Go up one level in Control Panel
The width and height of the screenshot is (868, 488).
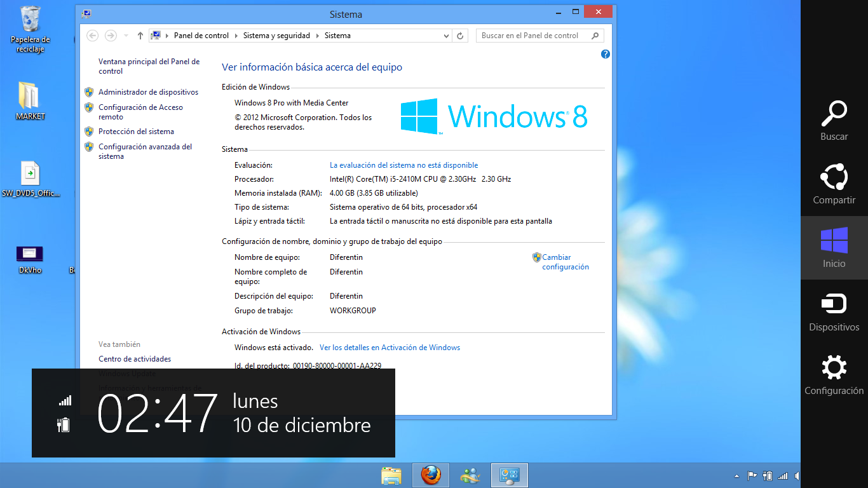click(140, 36)
